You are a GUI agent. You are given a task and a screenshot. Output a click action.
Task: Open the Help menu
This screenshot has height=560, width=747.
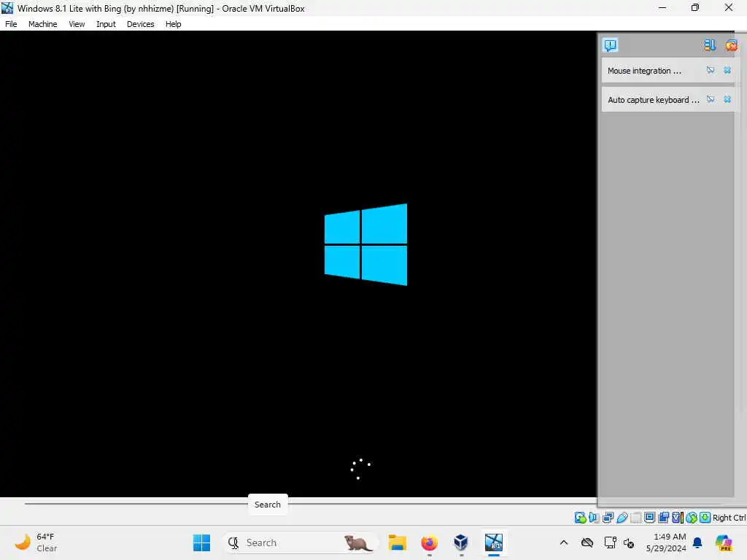coord(173,24)
